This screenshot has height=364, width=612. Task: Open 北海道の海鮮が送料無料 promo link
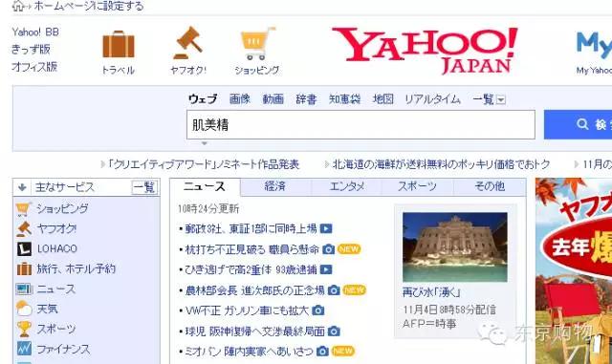point(442,164)
